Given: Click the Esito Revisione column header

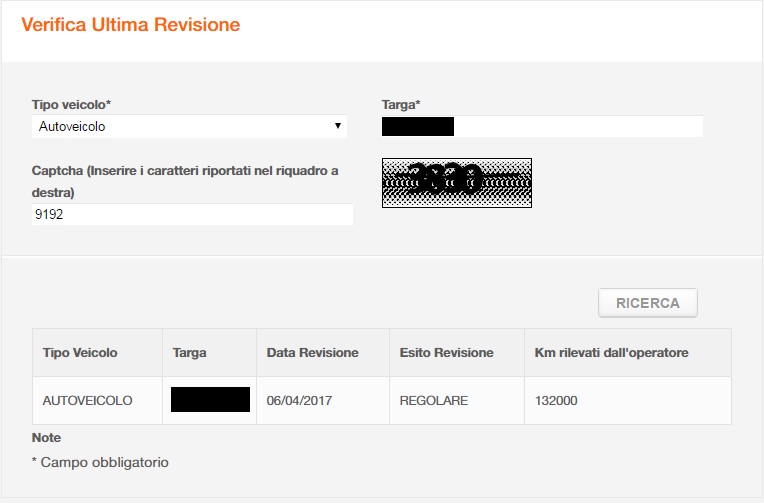Looking at the screenshot, I should (x=446, y=353).
